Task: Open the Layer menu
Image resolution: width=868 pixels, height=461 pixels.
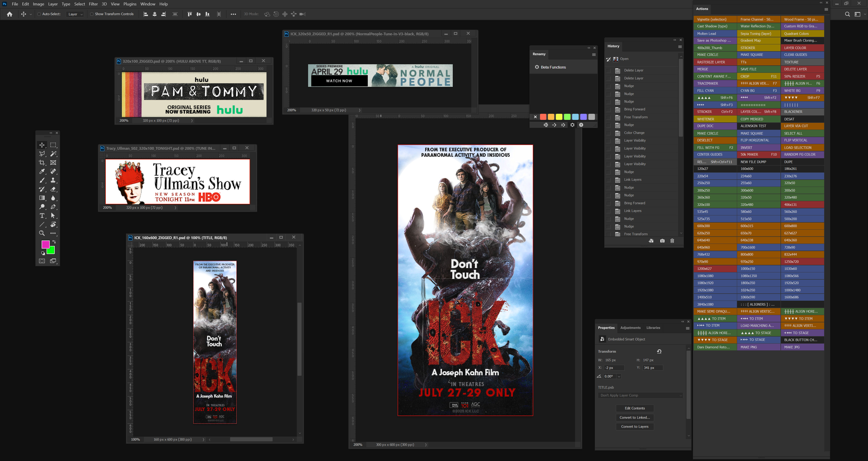Action: (x=53, y=4)
